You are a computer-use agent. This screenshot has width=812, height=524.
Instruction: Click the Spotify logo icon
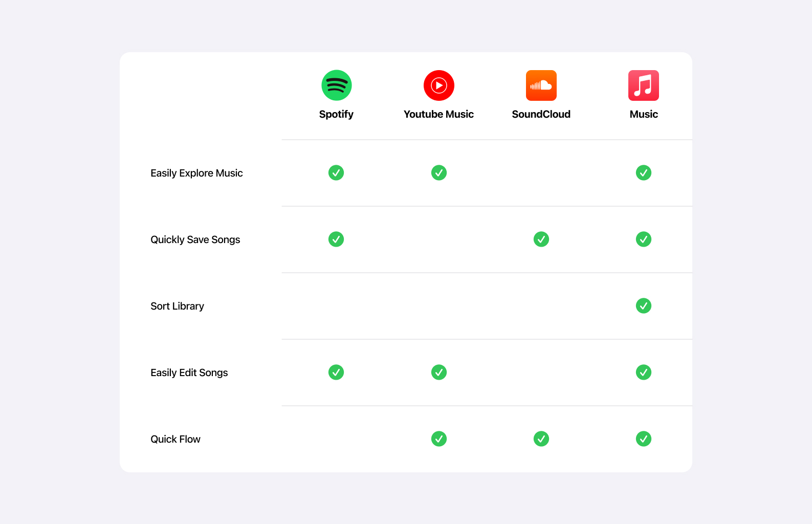(x=336, y=85)
